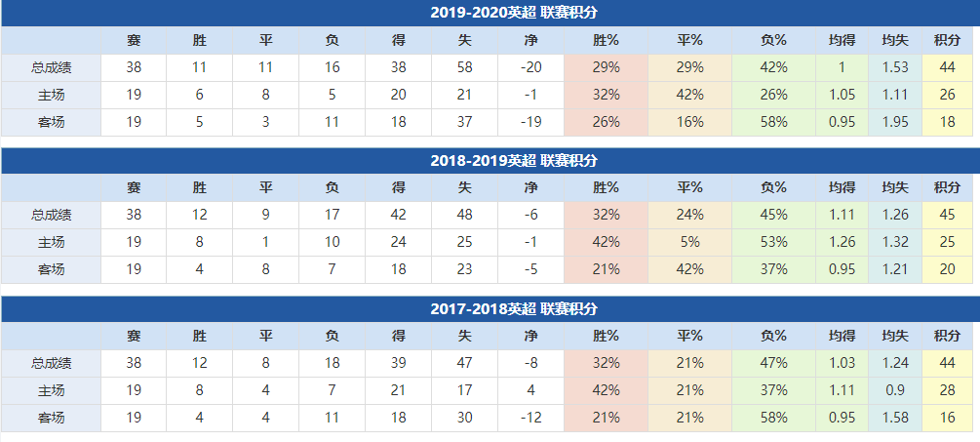Select 主场 row label in 2018-2019 table
The height and width of the screenshot is (442, 980).
click(x=51, y=242)
